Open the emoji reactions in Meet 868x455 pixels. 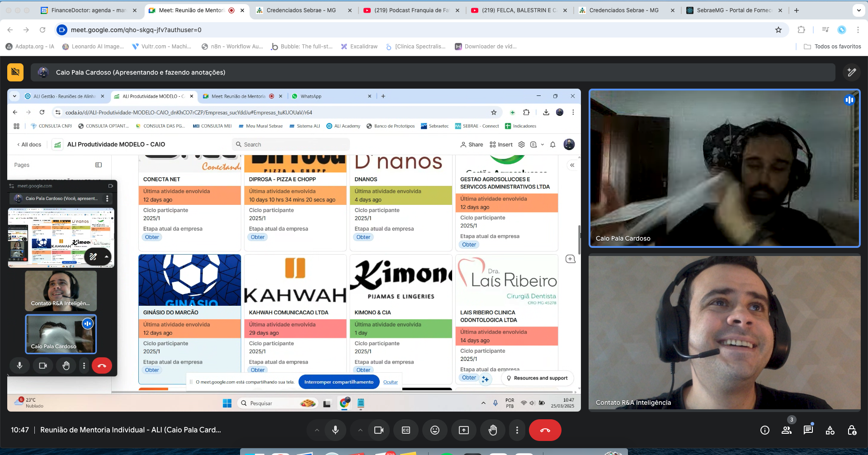click(x=435, y=430)
